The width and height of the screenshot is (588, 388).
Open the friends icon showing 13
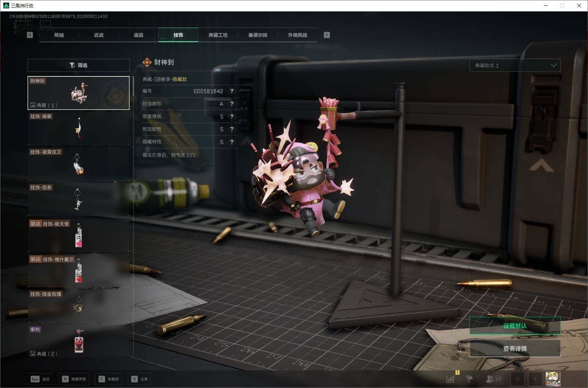493,379
